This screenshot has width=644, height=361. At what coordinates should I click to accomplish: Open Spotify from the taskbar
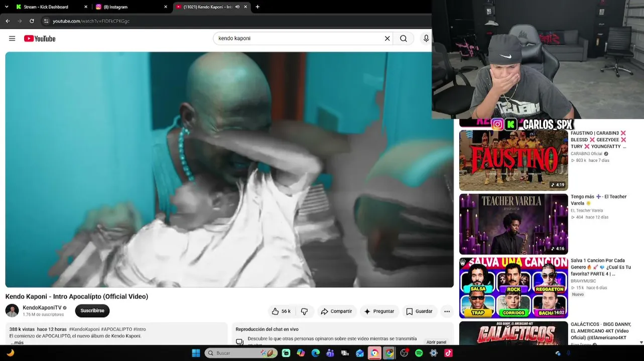(x=419, y=353)
